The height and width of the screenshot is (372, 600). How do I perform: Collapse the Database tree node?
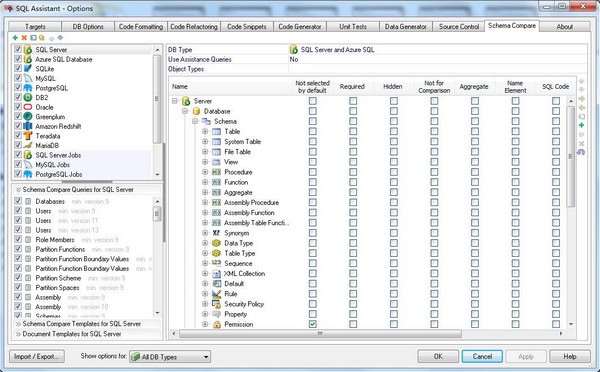(x=185, y=111)
